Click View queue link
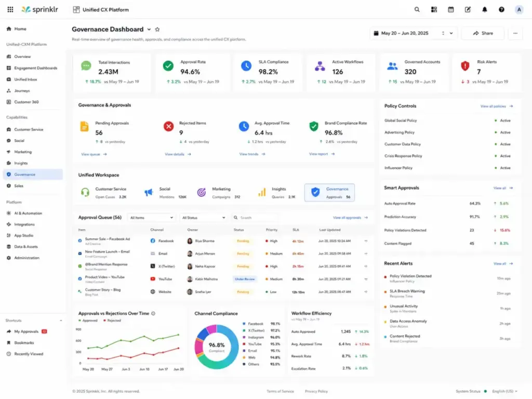The width and height of the screenshot is (532, 399). (x=94, y=154)
